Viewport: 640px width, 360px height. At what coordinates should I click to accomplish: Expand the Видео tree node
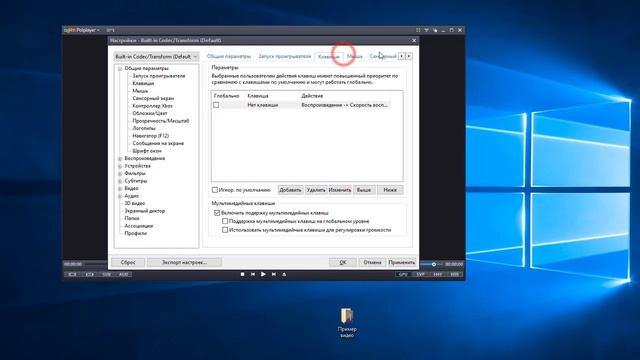click(120, 189)
